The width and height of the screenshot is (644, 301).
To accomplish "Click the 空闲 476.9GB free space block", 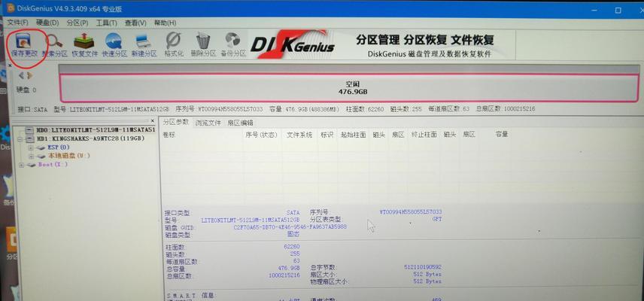I will pyautogui.click(x=350, y=88).
